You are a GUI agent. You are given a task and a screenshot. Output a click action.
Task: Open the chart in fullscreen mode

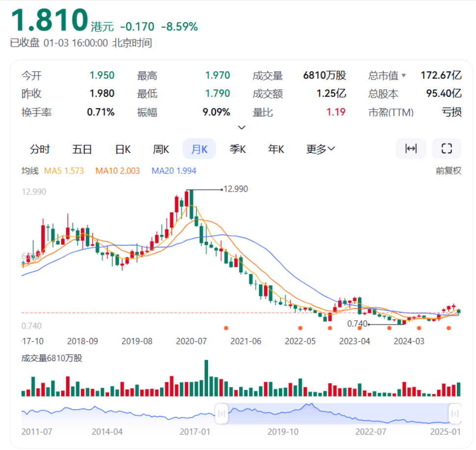click(447, 149)
